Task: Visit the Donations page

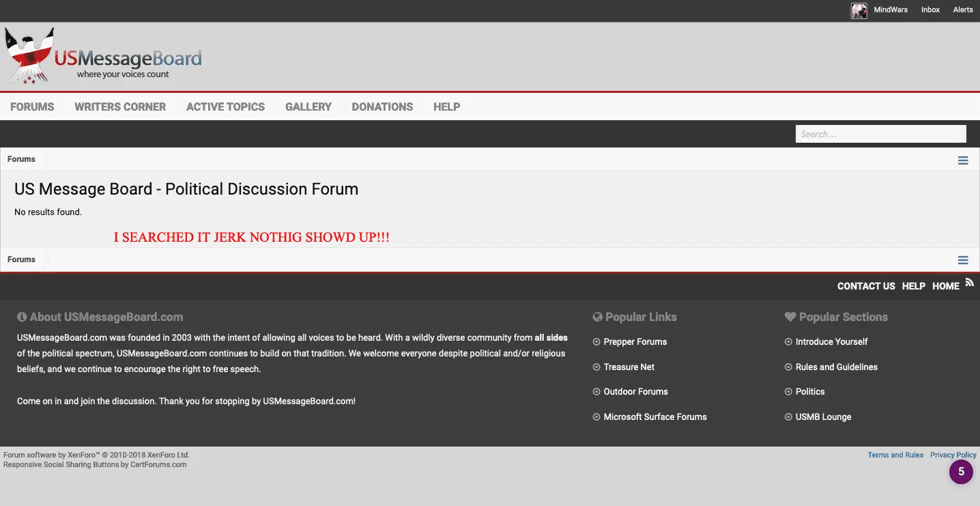Action: pos(382,107)
